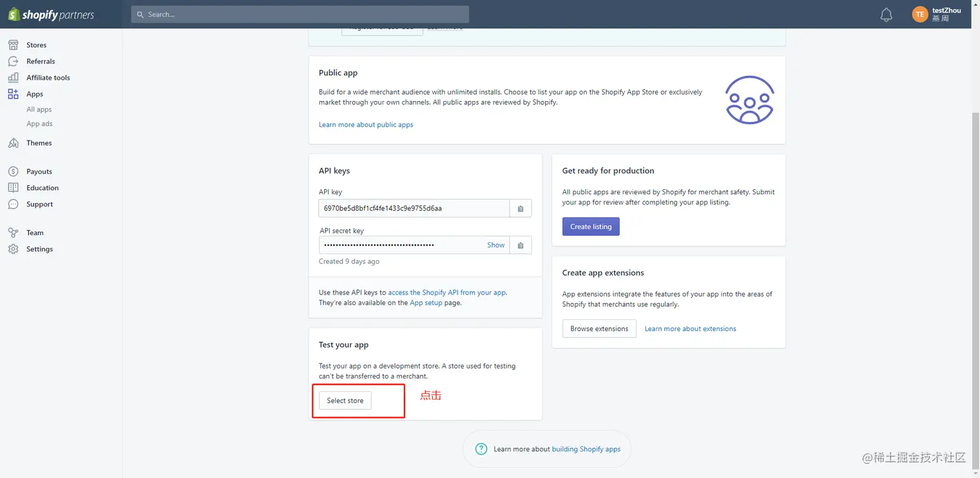Click the Education book icon
The width and height of the screenshot is (980, 478).
click(x=13, y=188)
